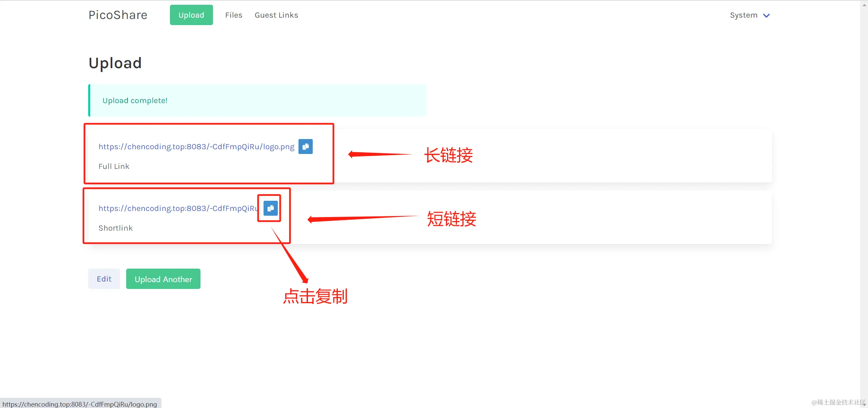The width and height of the screenshot is (868, 408).
Task: Click the PicoShare logo title
Action: [x=118, y=15]
